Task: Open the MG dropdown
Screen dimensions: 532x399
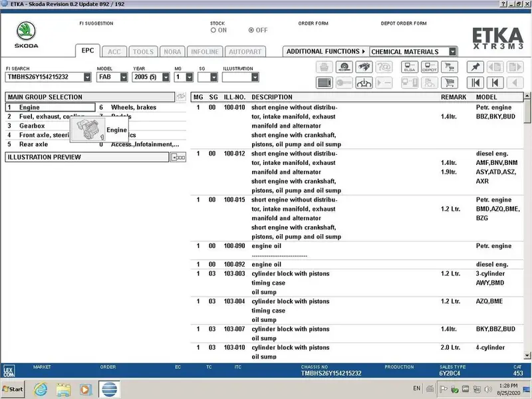Action: pos(190,77)
